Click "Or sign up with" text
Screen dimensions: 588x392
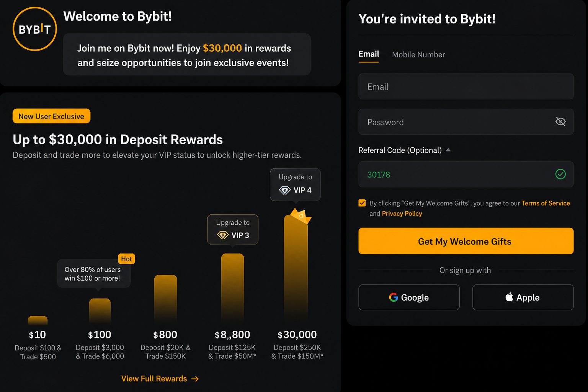[465, 270]
